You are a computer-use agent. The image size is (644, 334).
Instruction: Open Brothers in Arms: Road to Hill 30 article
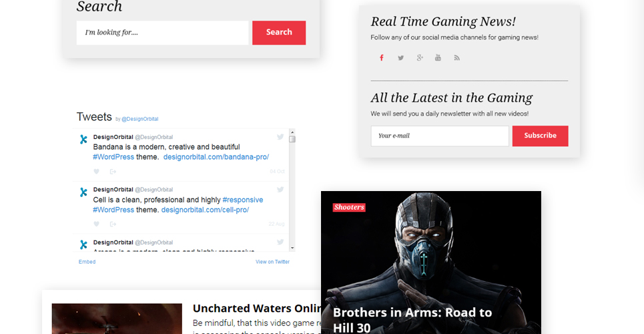tap(412, 319)
